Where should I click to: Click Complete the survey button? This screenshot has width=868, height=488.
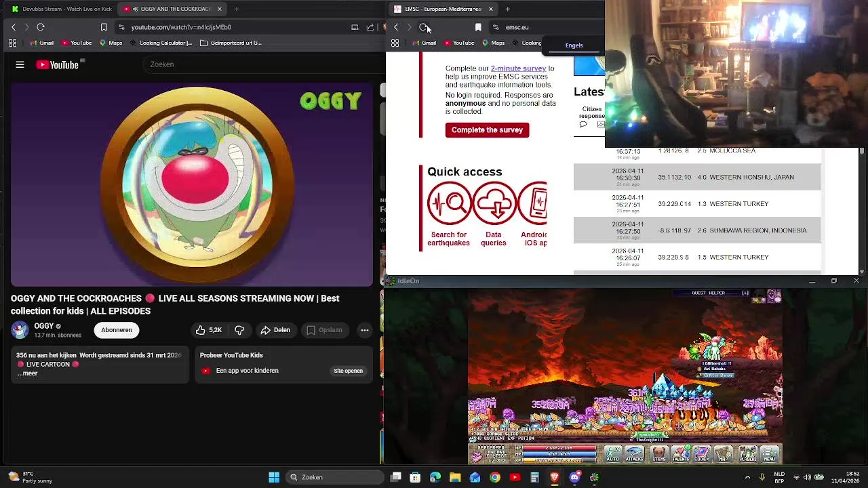(487, 130)
